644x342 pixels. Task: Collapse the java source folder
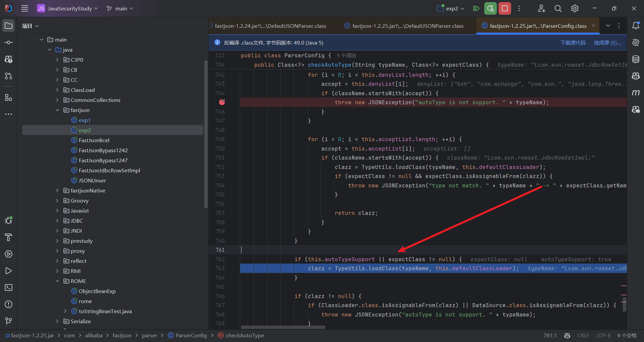point(50,50)
